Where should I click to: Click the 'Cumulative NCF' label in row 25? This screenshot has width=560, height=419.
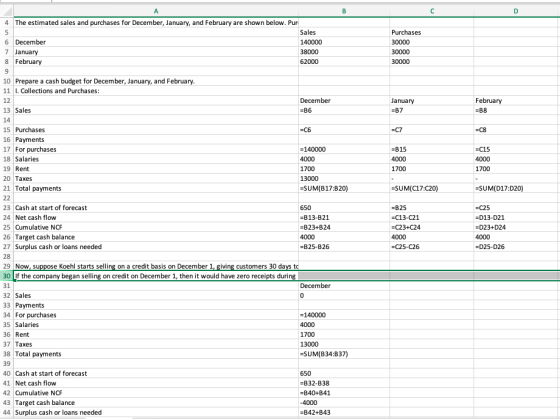click(x=39, y=227)
